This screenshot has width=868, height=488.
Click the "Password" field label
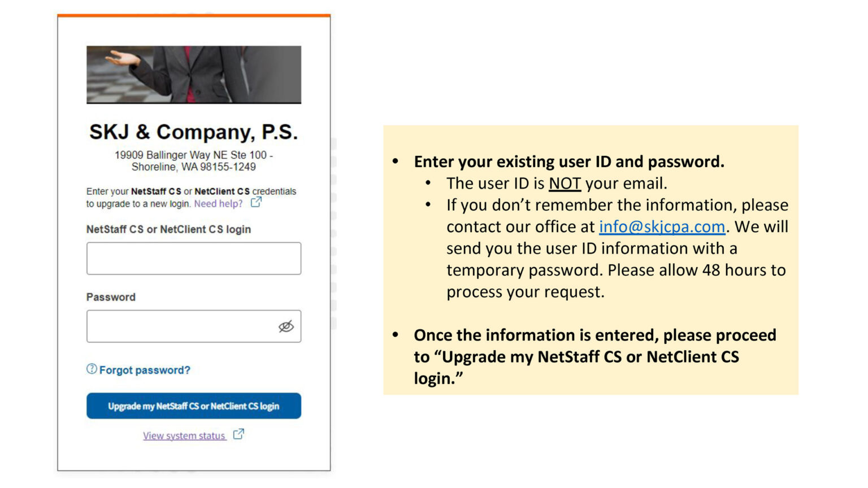tap(111, 297)
